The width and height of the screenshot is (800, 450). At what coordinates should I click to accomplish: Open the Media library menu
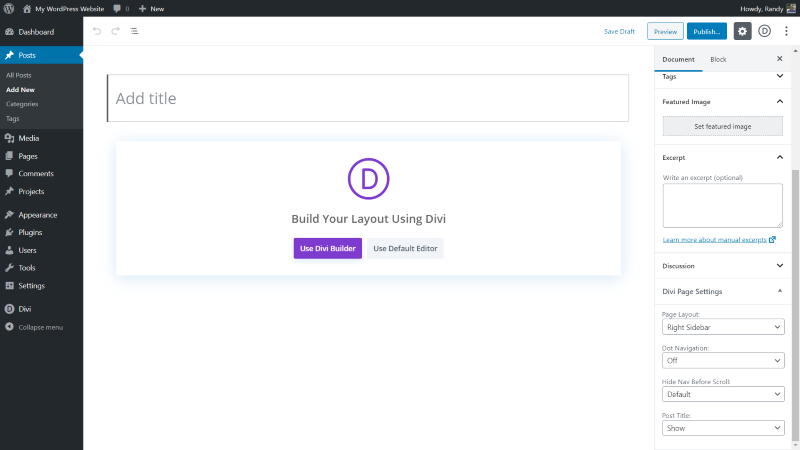pos(41,138)
